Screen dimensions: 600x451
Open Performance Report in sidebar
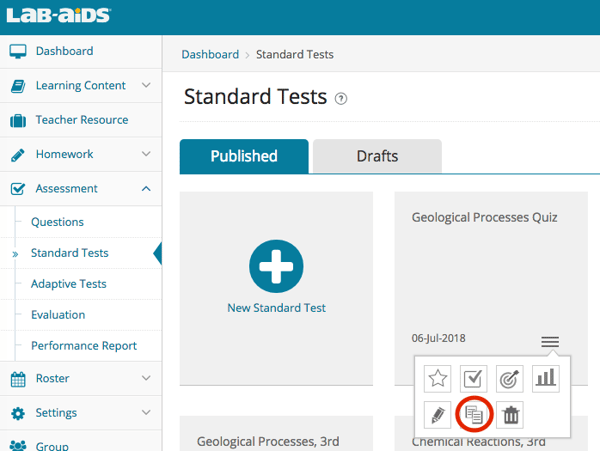[83, 346]
